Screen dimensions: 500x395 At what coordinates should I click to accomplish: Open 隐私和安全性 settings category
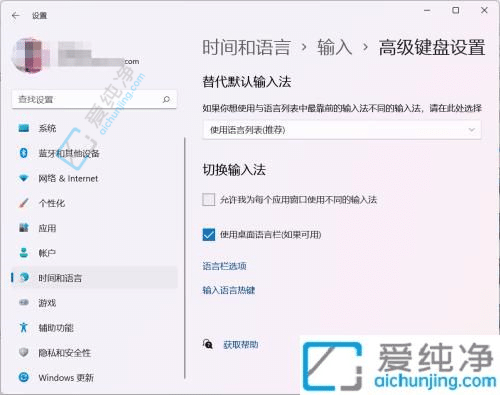[94, 352]
